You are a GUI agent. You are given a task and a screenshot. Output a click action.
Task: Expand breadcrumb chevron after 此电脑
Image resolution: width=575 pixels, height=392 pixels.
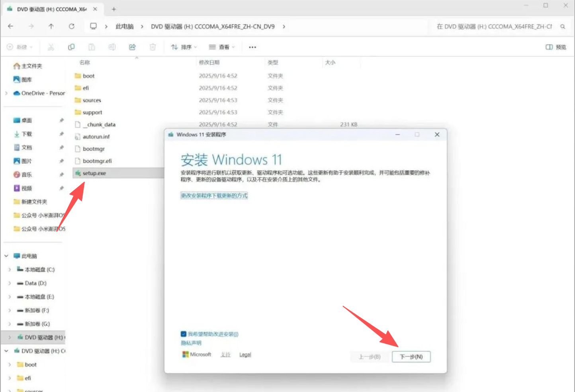click(142, 27)
